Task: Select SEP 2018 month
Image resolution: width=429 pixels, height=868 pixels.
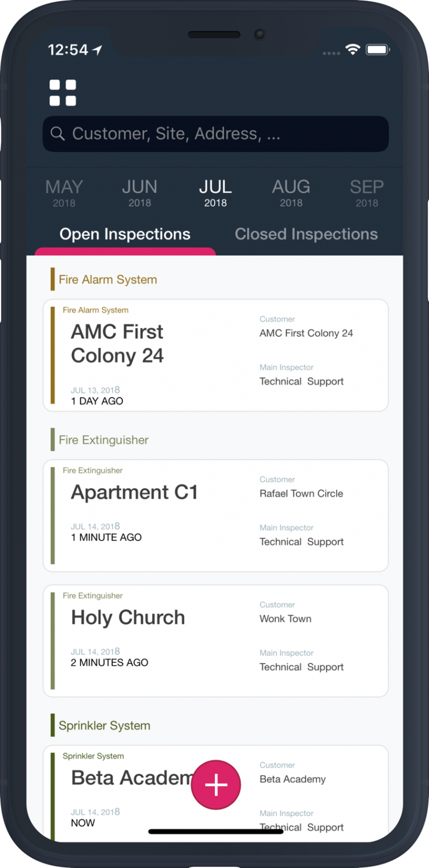Action: pyautogui.click(x=367, y=193)
